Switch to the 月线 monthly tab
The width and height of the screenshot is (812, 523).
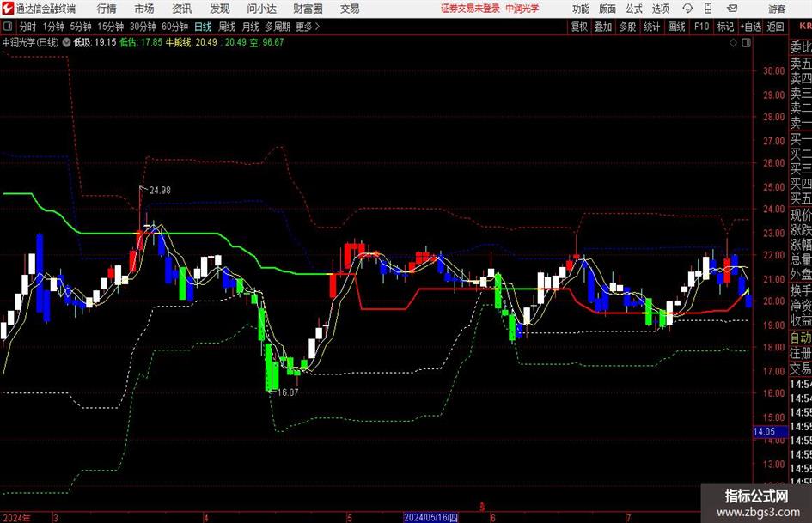[x=251, y=27]
